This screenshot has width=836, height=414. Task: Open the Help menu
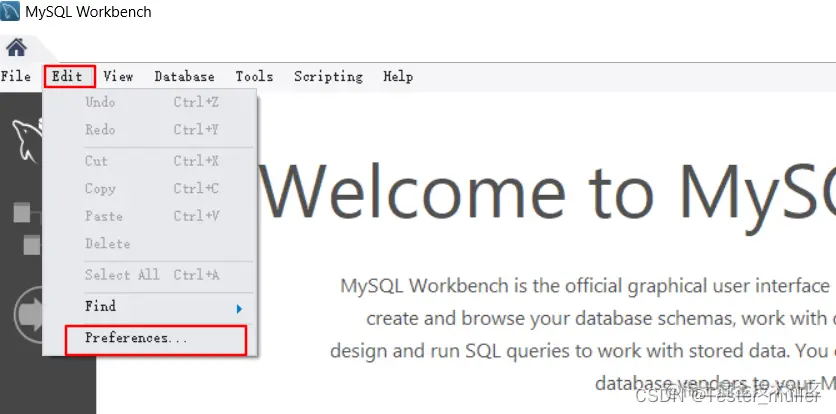(x=398, y=77)
